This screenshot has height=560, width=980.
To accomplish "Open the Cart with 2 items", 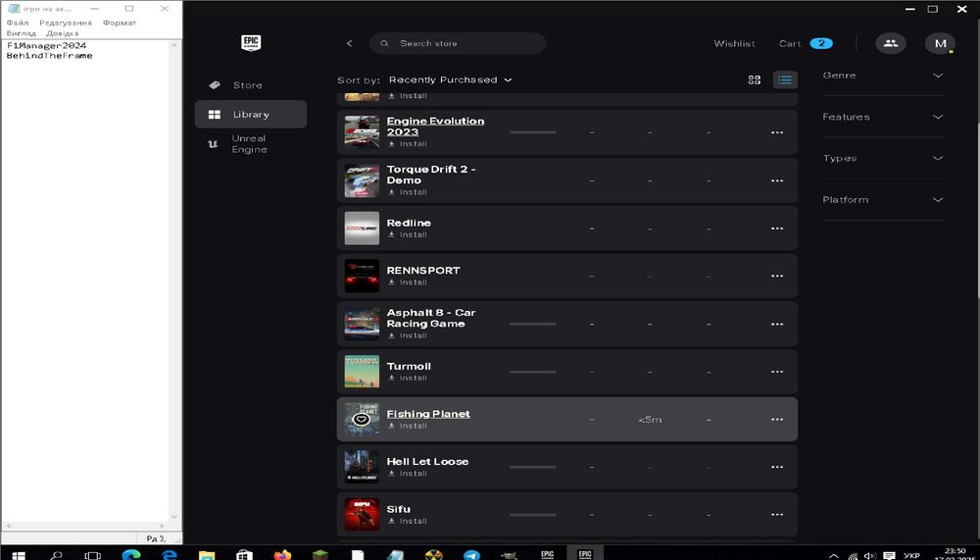I will click(x=806, y=44).
